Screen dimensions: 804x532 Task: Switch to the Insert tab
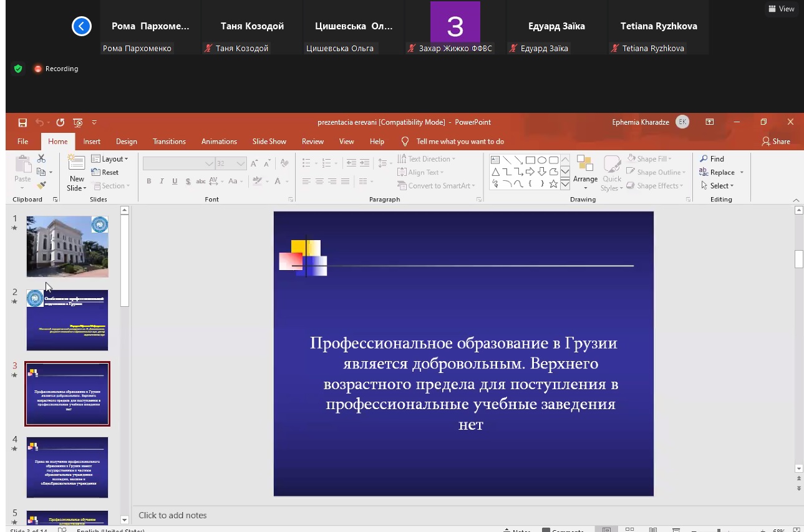(x=92, y=142)
